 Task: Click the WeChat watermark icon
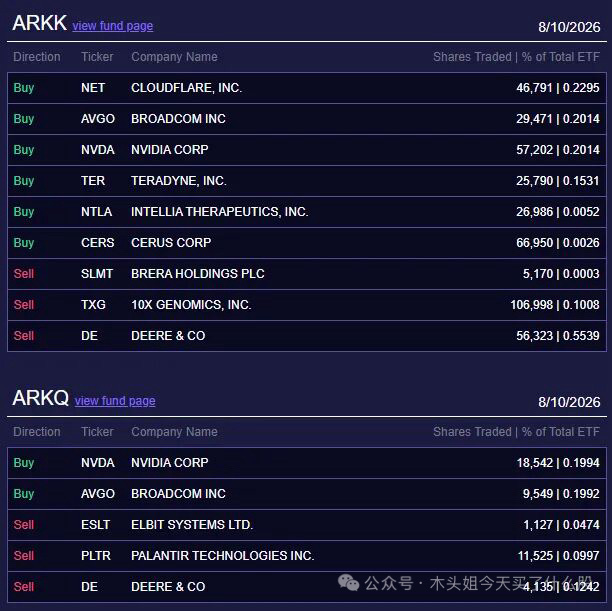coord(348,582)
